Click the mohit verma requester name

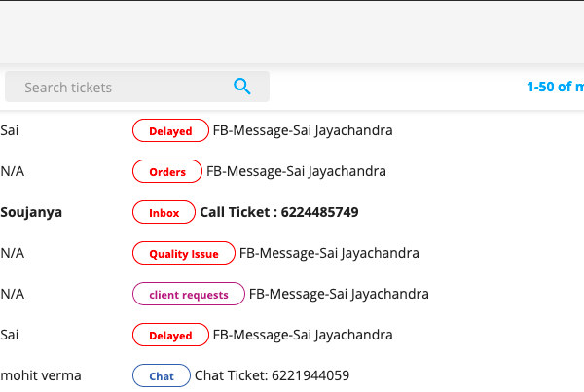[41, 375]
